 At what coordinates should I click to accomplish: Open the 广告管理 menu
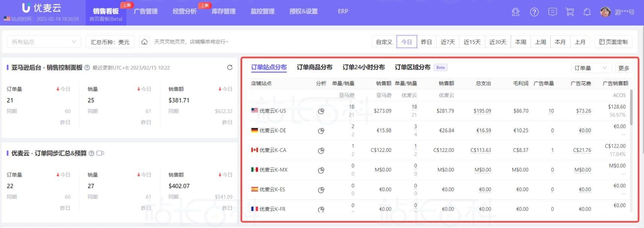click(146, 11)
